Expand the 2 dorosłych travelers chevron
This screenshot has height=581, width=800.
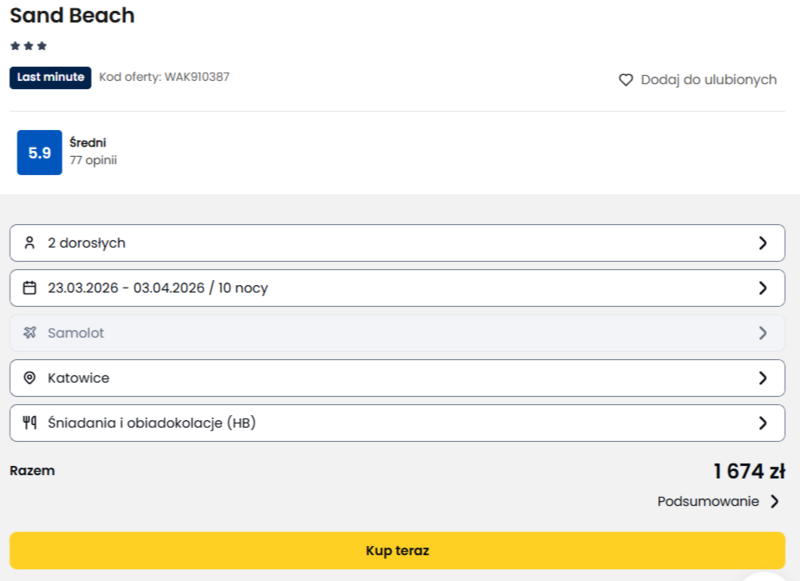[x=763, y=243]
